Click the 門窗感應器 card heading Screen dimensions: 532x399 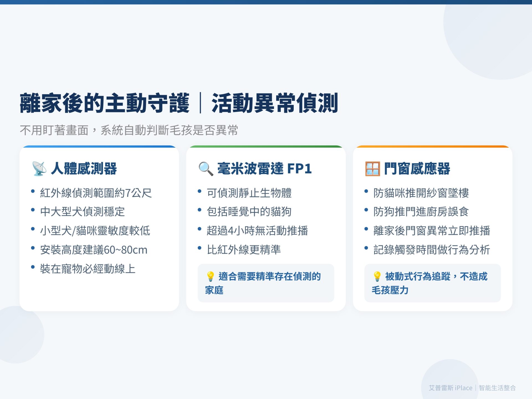417,168
